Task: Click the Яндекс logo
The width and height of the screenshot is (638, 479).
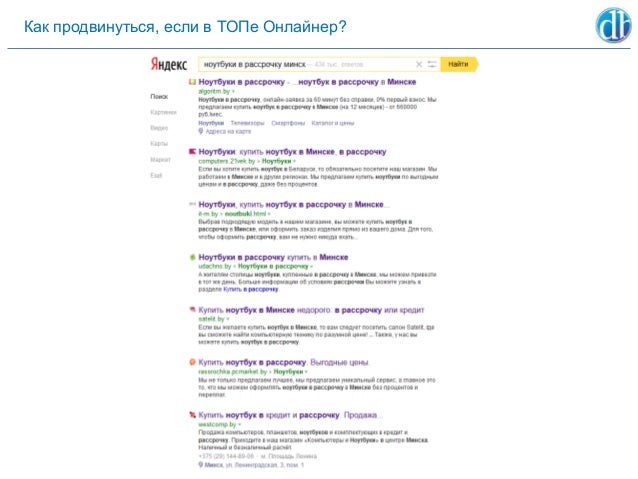Action: point(169,64)
